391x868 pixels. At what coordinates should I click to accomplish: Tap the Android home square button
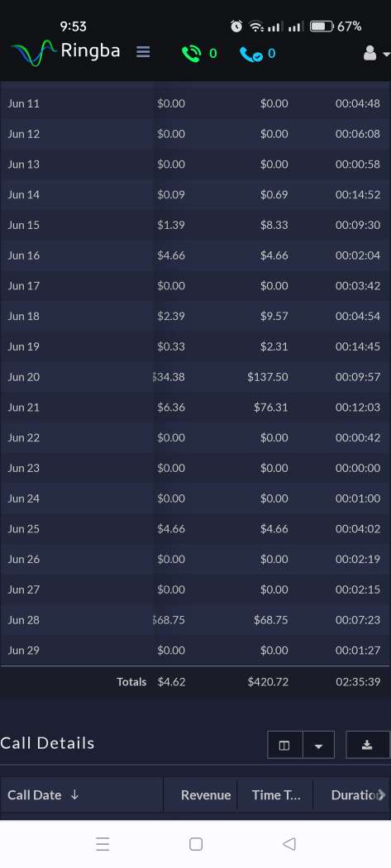(195, 844)
